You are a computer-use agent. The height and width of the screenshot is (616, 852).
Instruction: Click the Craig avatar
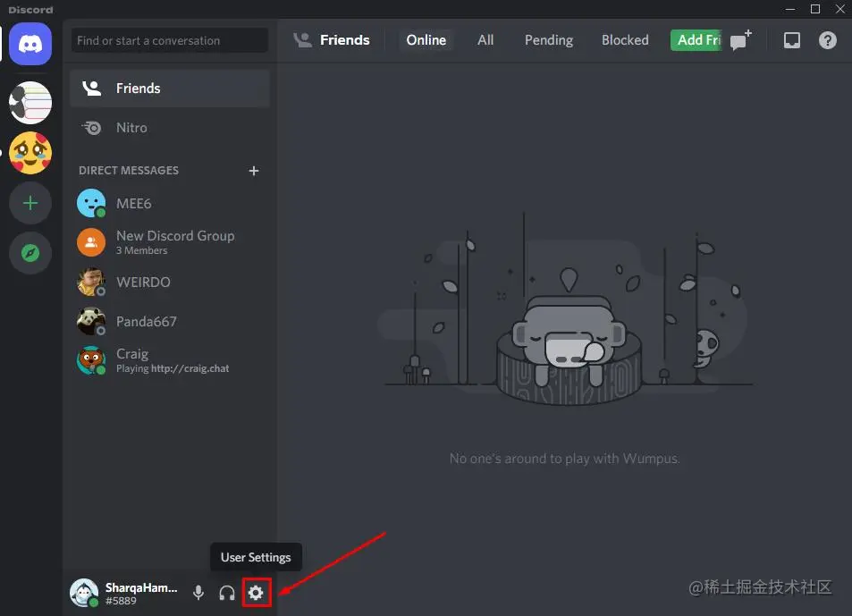pyautogui.click(x=91, y=360)
